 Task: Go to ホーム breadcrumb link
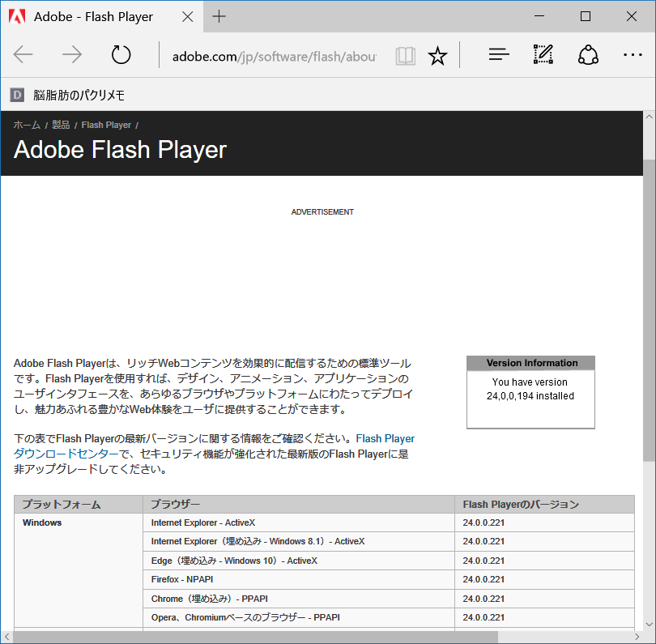(x=27, y=125)
